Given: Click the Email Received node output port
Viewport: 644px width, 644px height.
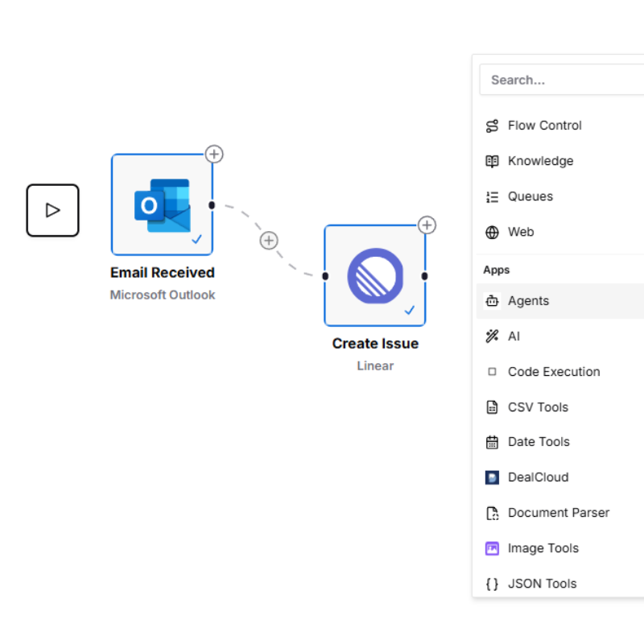Looking at the screenshot, I should tap(212, 205).
